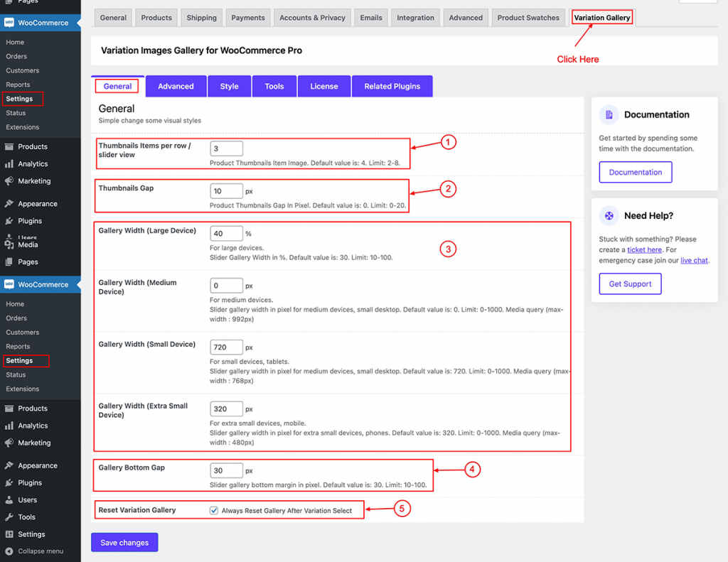Click the Analytics bar-chart icon in the lower sidebar menu
This screenshot has width=728, height=562.
coord(9,426)
